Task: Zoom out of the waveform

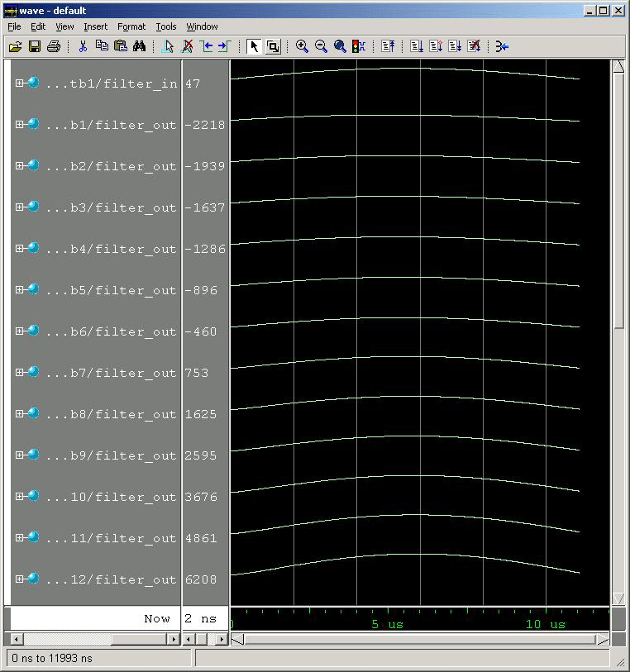Action: (x=321, y=46)
